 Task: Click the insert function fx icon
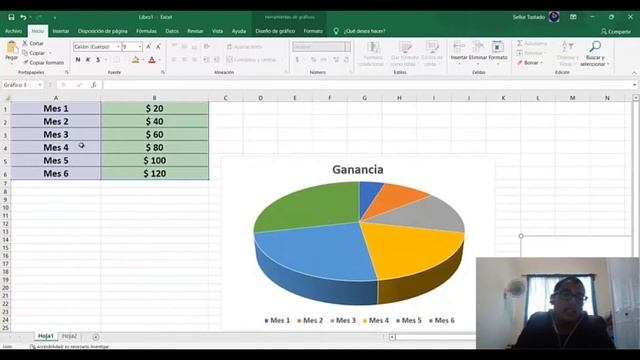tap(93, 84)
